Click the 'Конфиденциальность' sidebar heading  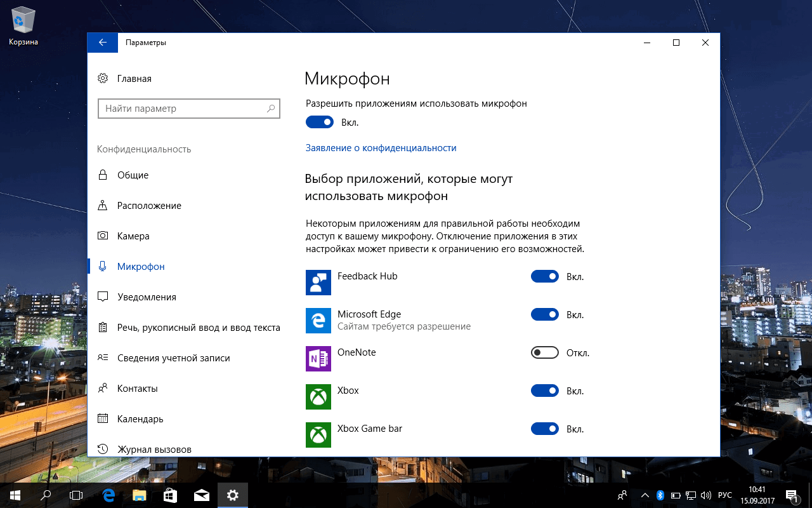(144, 149)
